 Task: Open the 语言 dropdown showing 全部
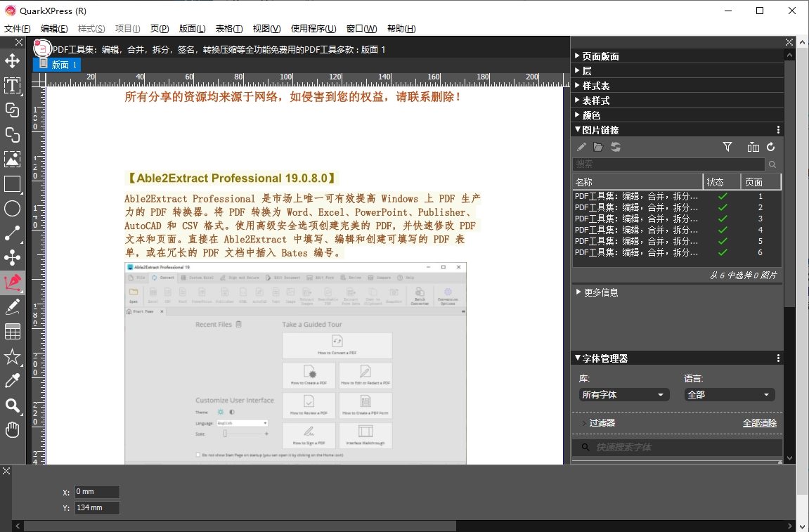pos(730,395)
